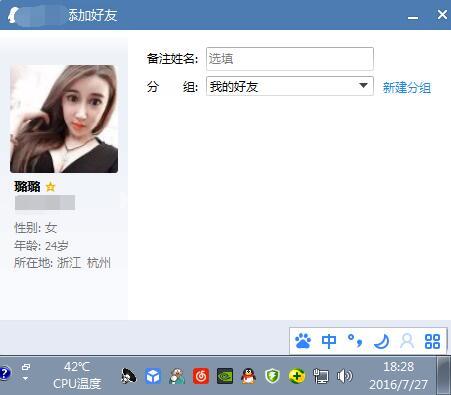This screenshot has height=395, width=451.
Task: Open NVIDIA tray icon
Action: point(225,376)
